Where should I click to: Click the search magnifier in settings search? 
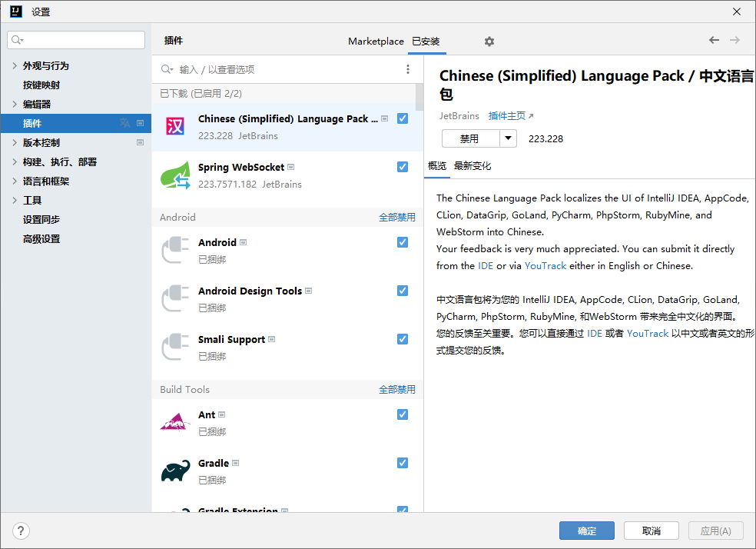pyautogui.click(x=18, y=40)
